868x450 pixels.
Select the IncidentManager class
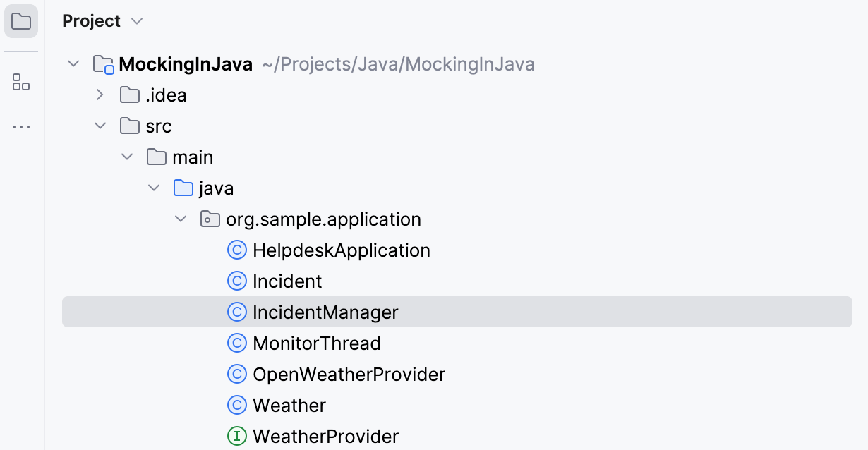[325, 312]
